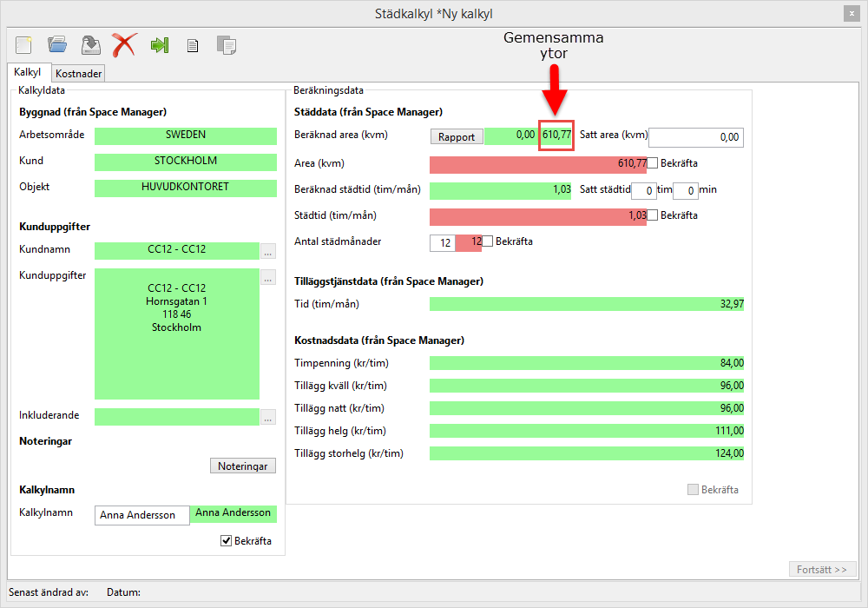
Task: Open a saved calculation via the folder icon
Action: coord(57,44)
